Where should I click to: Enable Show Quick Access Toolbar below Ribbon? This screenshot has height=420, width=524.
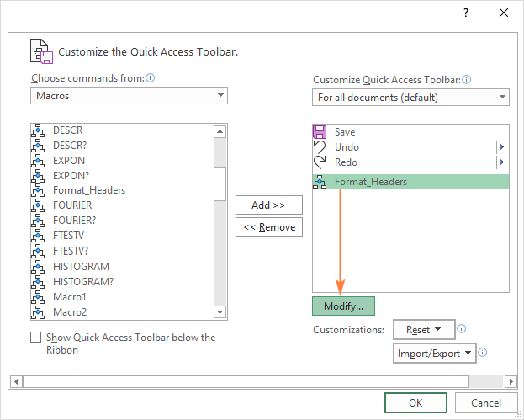[36, 338]
